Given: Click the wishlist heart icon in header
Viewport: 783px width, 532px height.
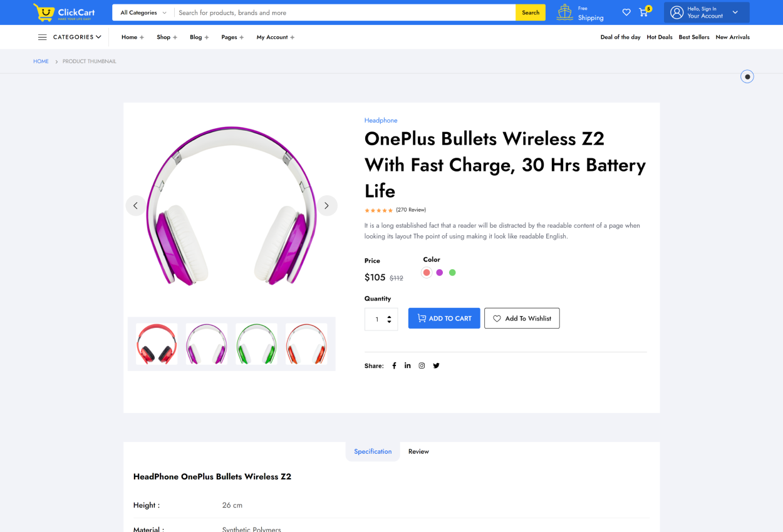Looking at the screenshot, I should click(x=626, y=13).
